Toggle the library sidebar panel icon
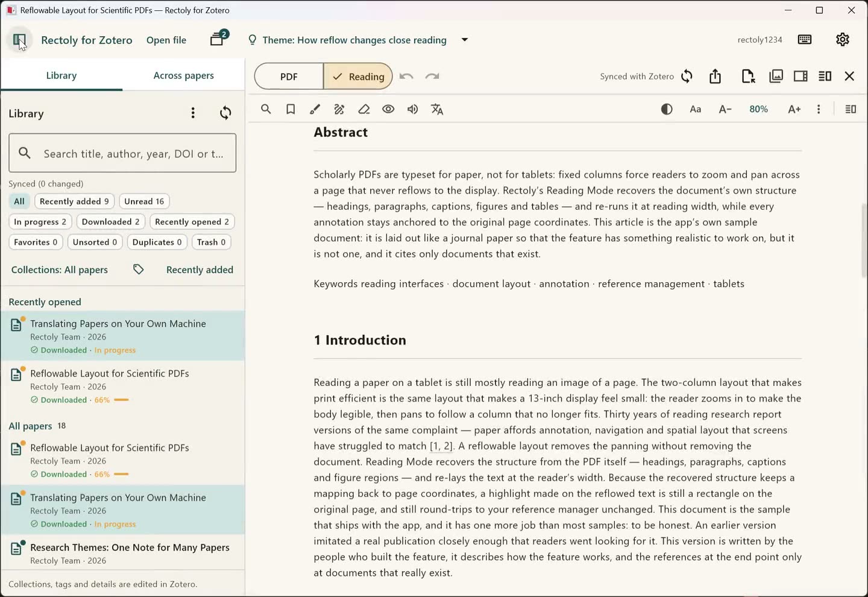Image resolution: width=868 pixels, height=597 pixels. point(19,40)
